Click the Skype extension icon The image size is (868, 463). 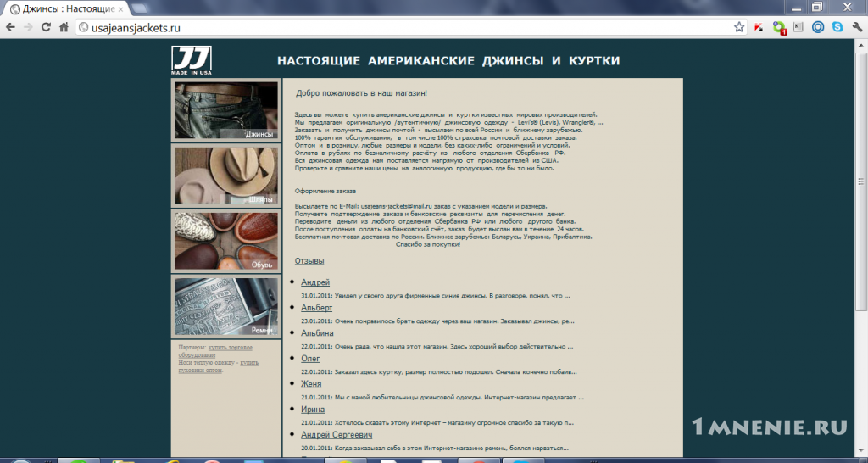[837, 26]
